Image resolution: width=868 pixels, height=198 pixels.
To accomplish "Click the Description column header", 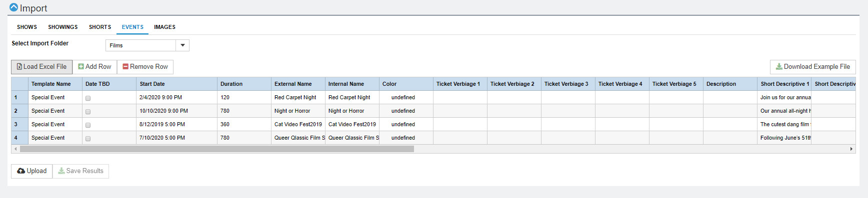I will click(x=730, y=84).
